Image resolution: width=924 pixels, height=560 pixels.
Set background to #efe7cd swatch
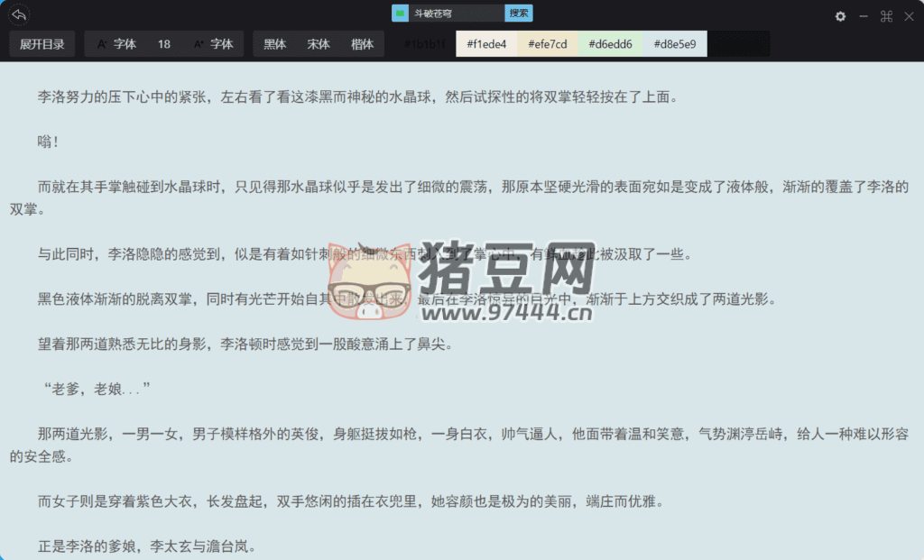click(x=548, y=44)
